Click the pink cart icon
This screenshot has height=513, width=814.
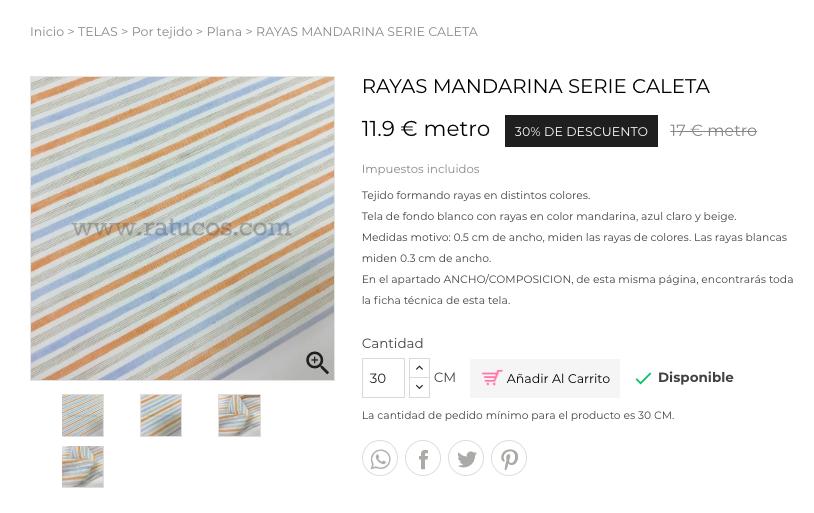click(x=491, y=378)
